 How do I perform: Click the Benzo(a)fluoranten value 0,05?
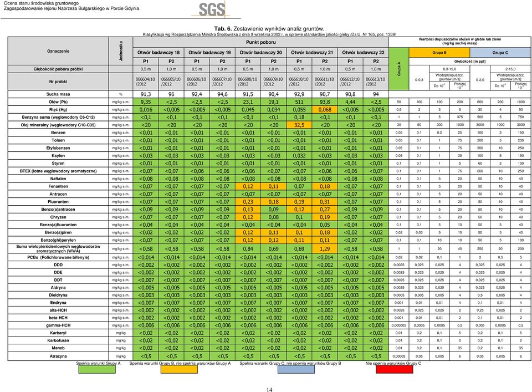click(x=325, y=225)
